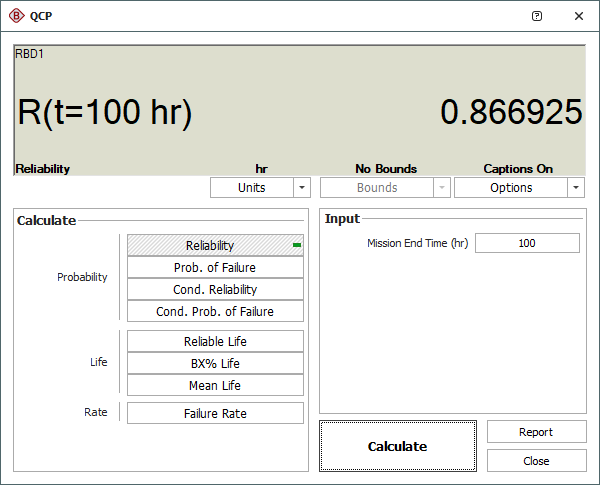Close the QCP window
Image resolution: width=600 pixels, height=485 pixels.
[579, 16]
